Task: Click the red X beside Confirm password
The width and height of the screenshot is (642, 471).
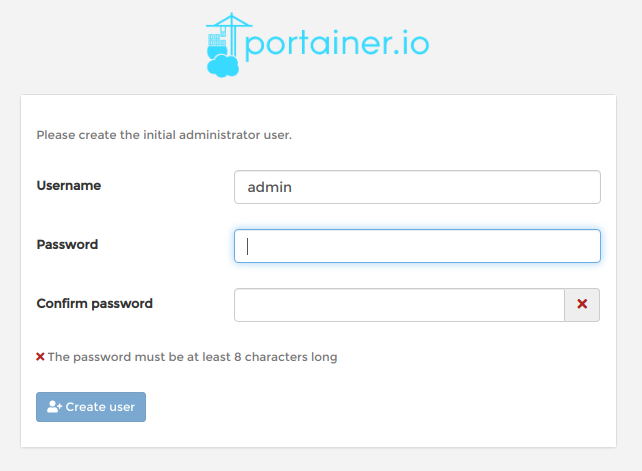Action: point(582,305)
